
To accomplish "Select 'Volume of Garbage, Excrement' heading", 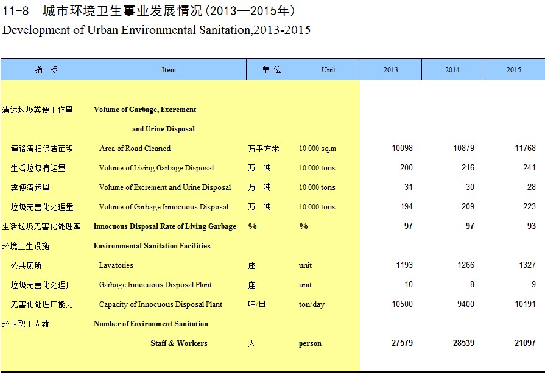I will tap(145, 110).
